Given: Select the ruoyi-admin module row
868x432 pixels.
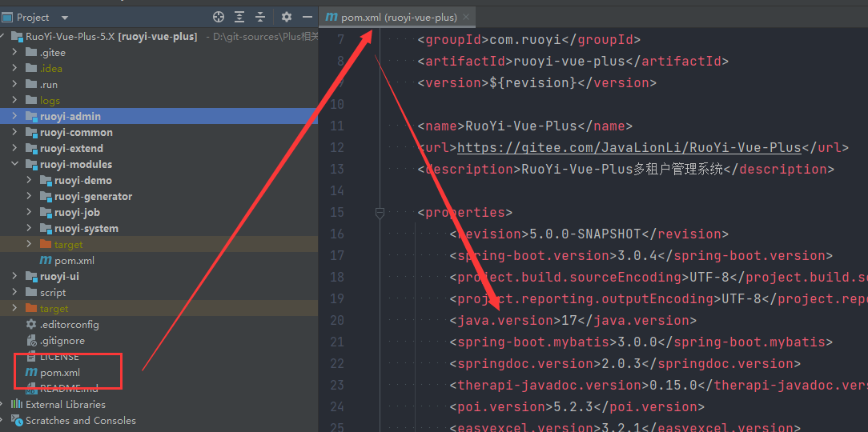Looking at the screenshot, I should (159, 117).
